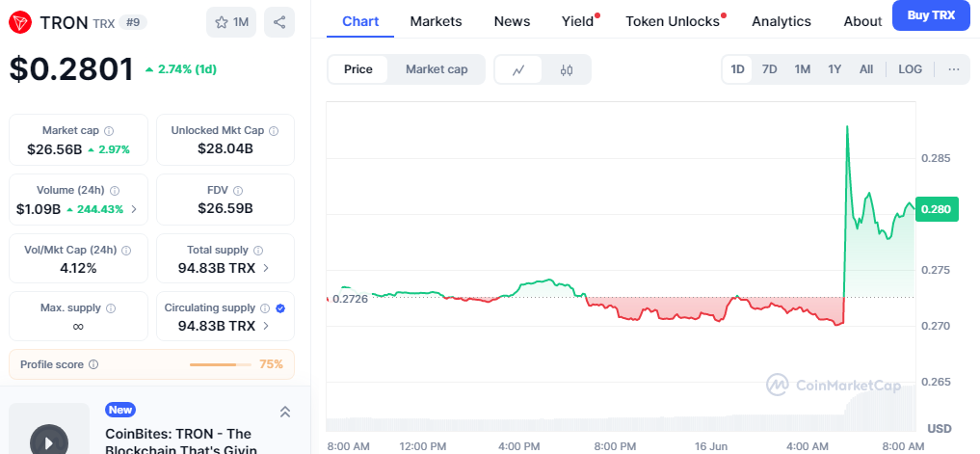Play the CoinBites TRON video
Screen dimensions: 980x454
point(49,442)
